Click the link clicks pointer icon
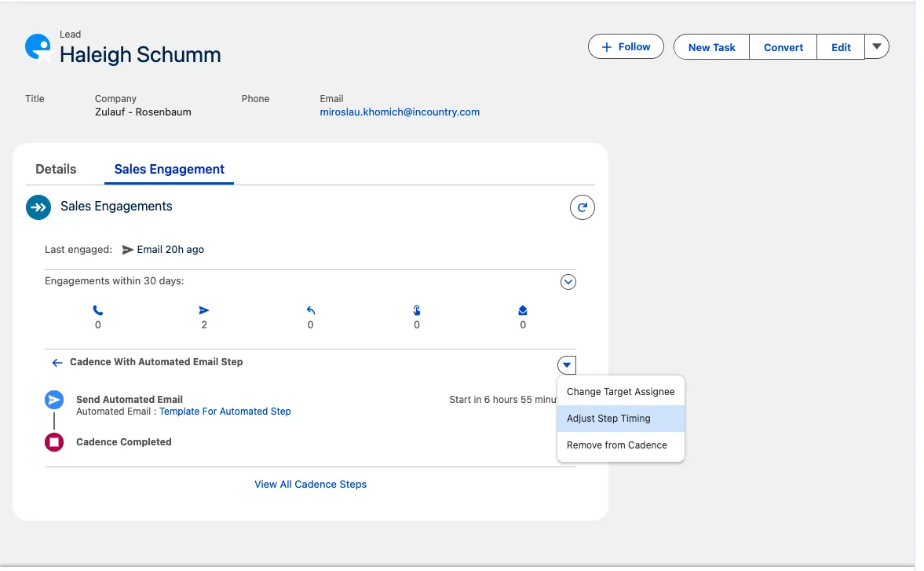 click(x=417, y=310)
